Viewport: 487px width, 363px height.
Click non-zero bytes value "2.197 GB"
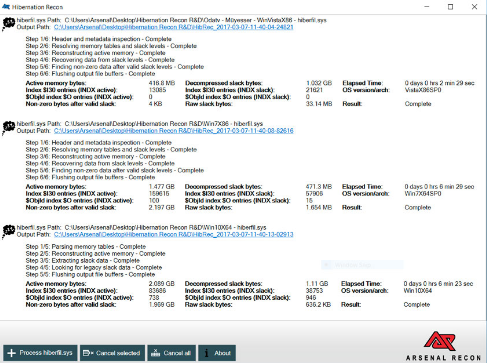[x=162, y=208]
